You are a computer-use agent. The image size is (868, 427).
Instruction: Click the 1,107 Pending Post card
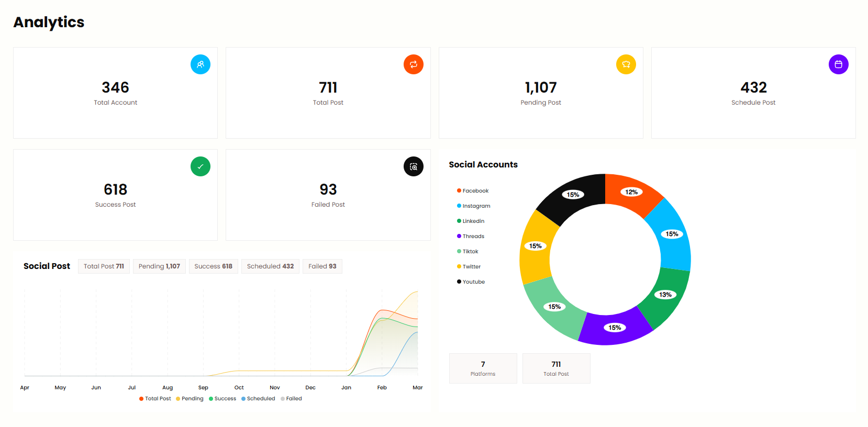541,93
